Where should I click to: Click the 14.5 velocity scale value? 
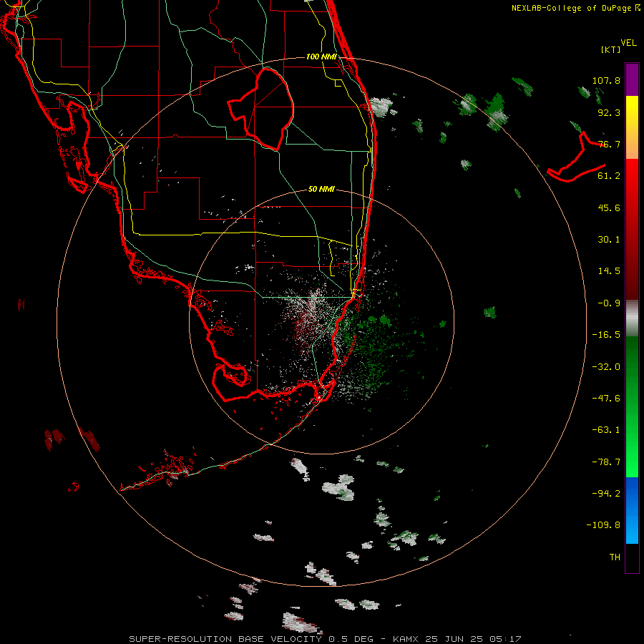pos(609,271)
